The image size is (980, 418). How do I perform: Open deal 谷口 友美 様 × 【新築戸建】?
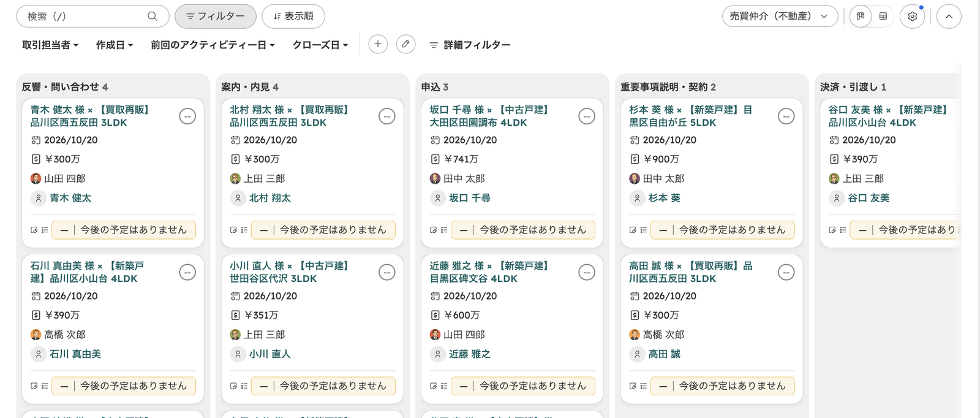coord(889,116)
